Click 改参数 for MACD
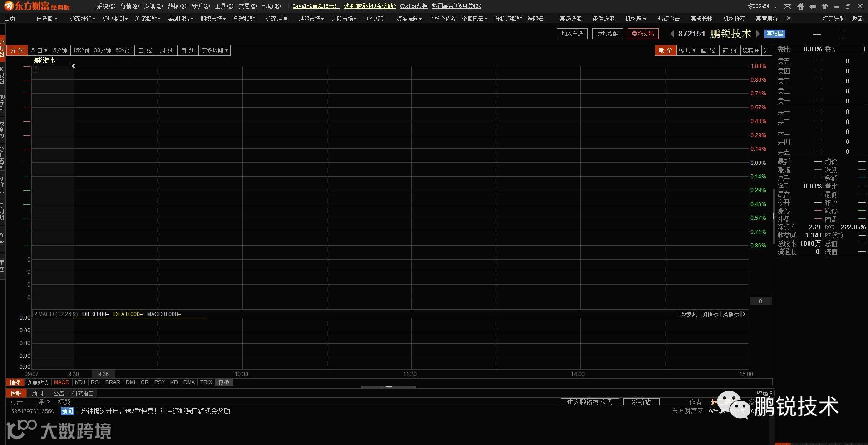 click(688, 314)
